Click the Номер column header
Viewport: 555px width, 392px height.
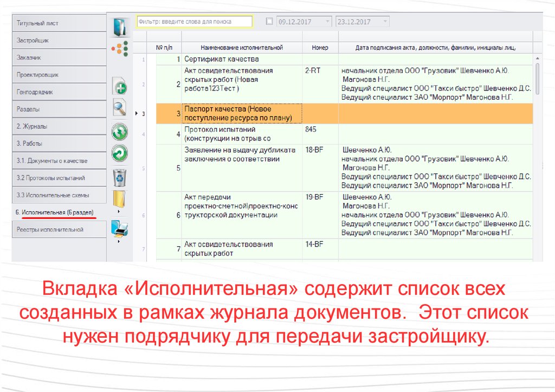(x=320, y=48)
